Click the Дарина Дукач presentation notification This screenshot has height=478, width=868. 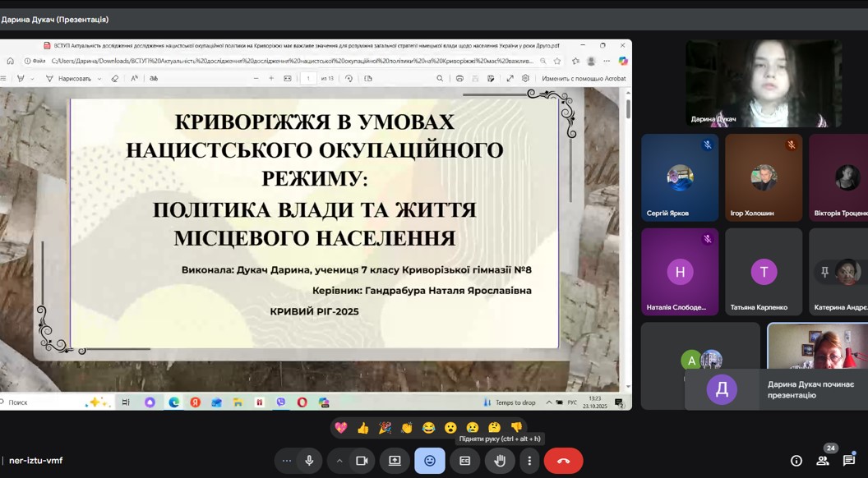[x=776, y=389]
